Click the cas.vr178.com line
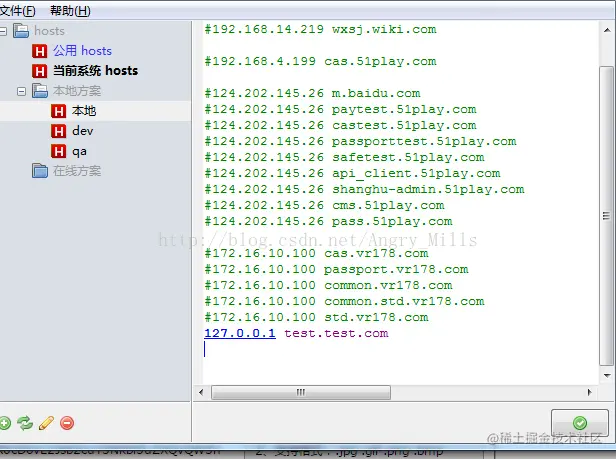The height and width of the screenshot is (459, 616). tap(316, 253)
